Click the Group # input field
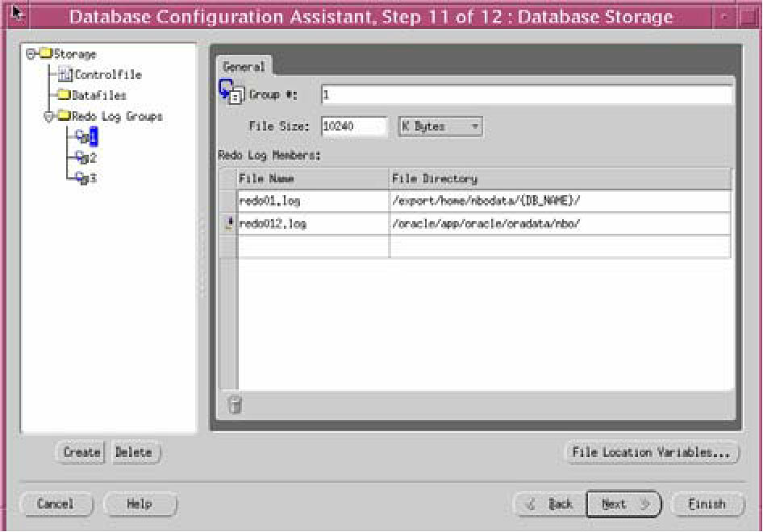The height and width of the screenshot is (532, 763). pos(527,95)
